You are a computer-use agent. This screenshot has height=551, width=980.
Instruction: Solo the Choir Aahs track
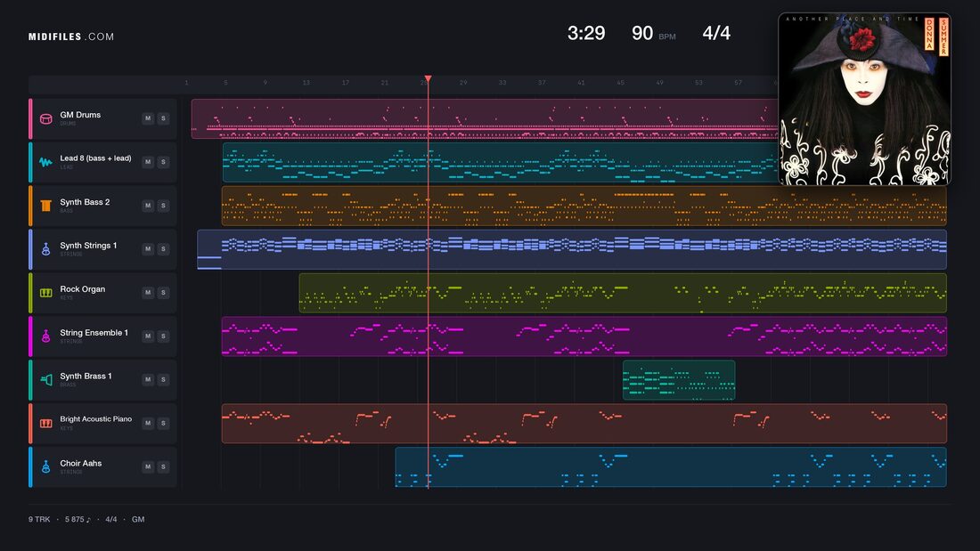pyautogui.click(x=163, y=466)
